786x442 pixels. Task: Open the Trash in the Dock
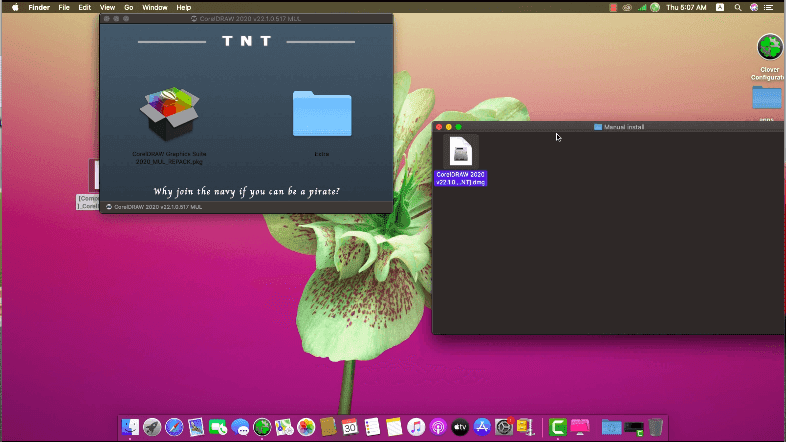[x=655, y=427]
